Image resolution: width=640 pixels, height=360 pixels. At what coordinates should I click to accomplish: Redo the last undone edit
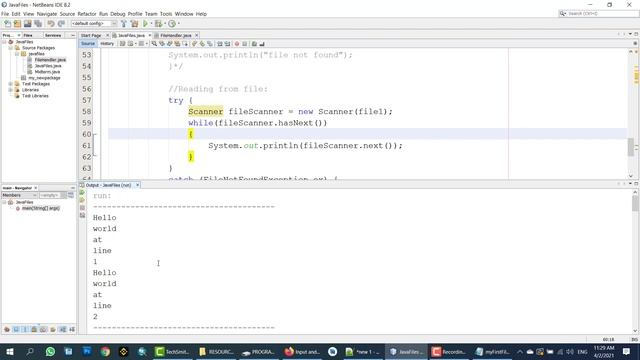[61, 24]
